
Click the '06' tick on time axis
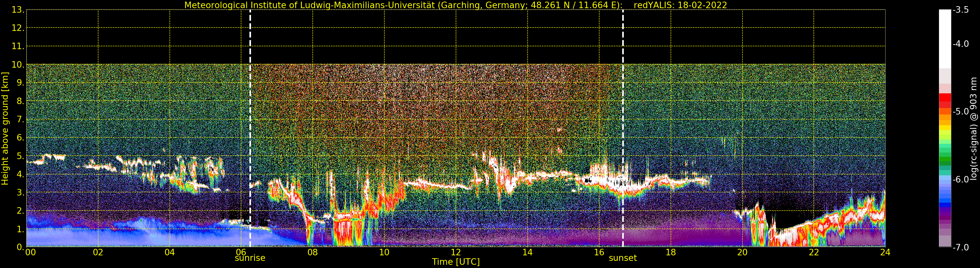coord(241,252)
